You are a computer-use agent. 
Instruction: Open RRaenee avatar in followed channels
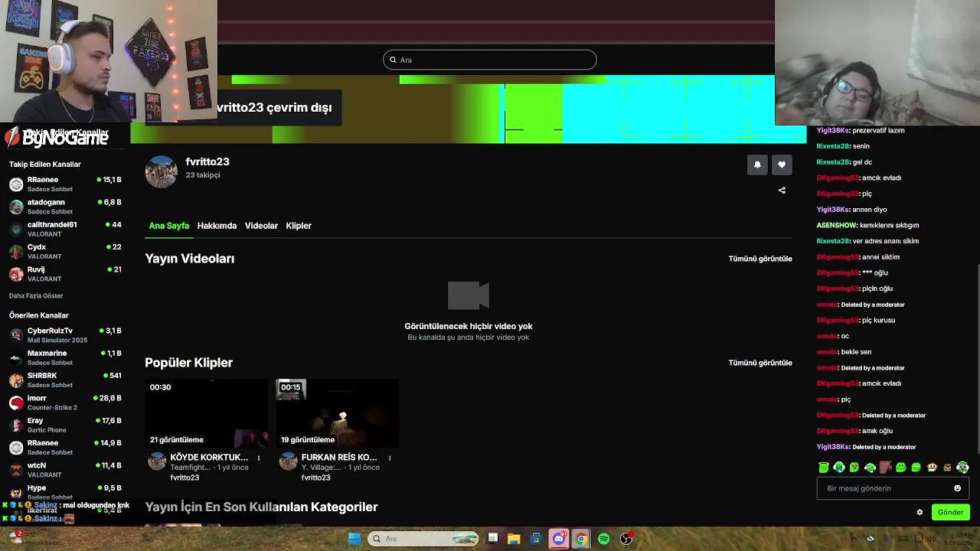tap(16, 184)
